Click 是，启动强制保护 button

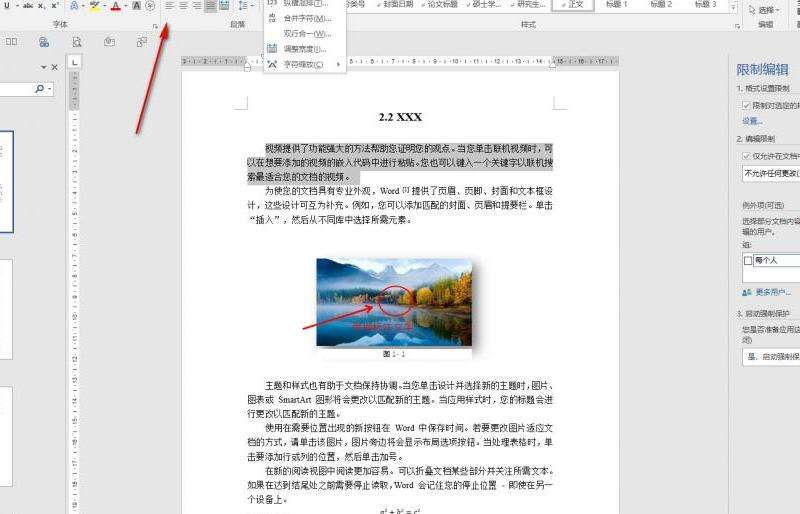click(771, 357)
